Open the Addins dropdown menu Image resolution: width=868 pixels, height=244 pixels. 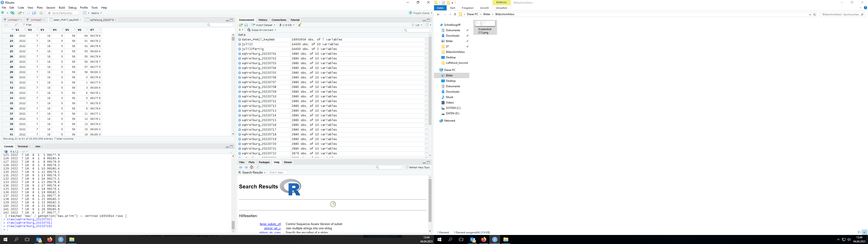click(x=96, y=13)
